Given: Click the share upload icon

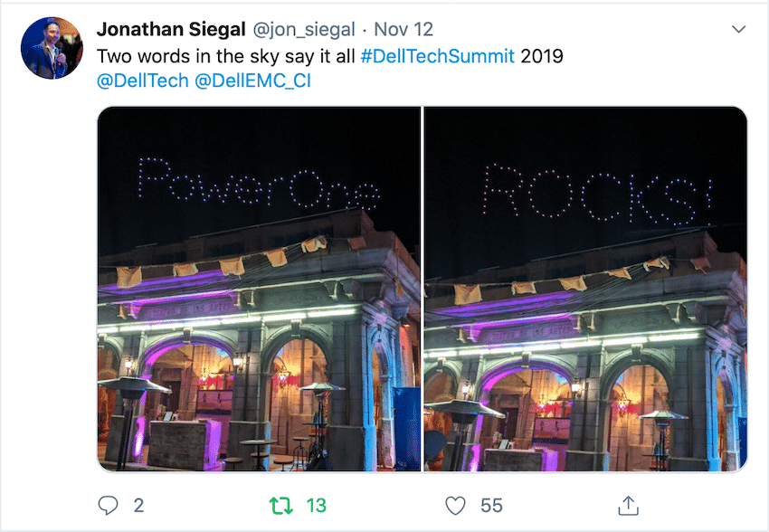Looking at the screenshot, I should point(628,506).
